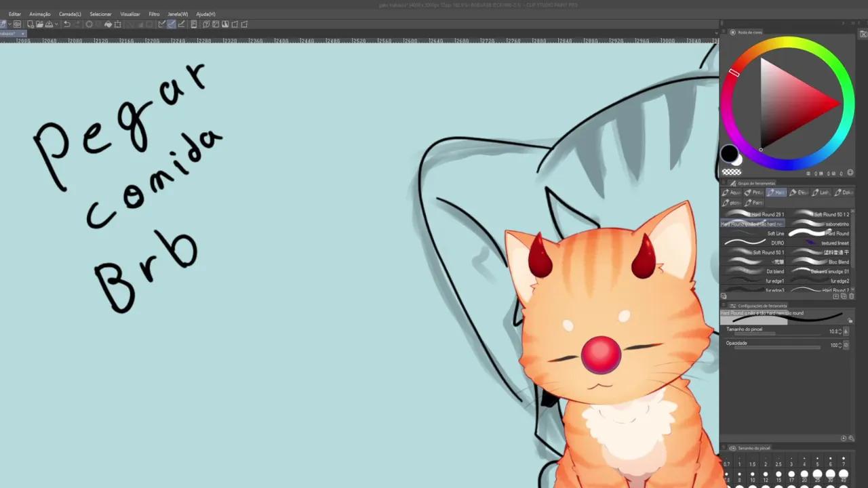Screen dimensions: 868x488
Task: Open the Visualizar menu
Action: tap(130, 14)
